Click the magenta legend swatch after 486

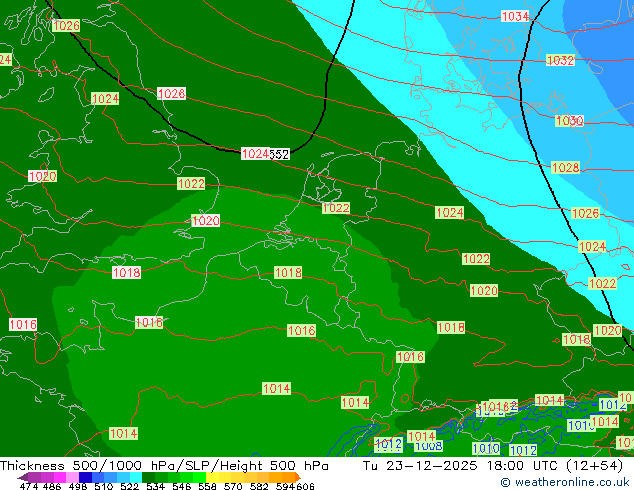59,477
